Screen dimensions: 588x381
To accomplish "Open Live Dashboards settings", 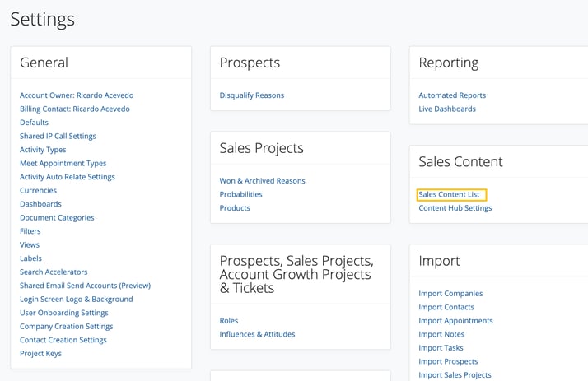I will pyautogui.click(x=447, y=109).
